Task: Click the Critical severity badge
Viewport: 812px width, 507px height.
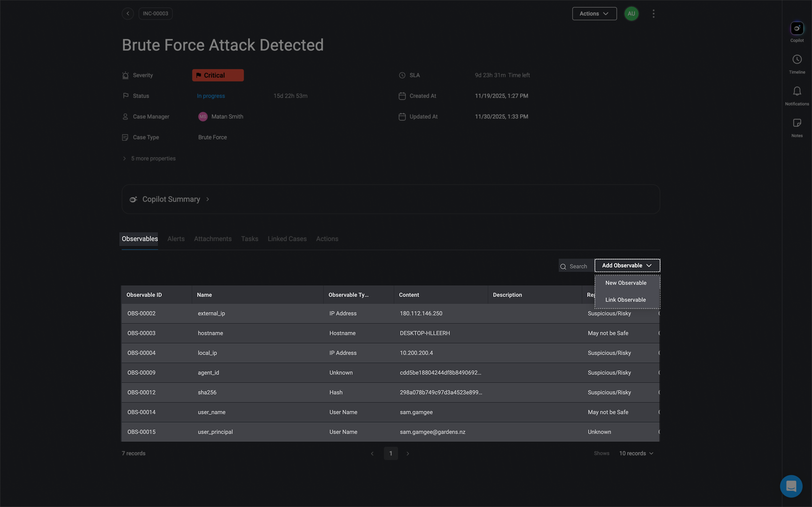Action: [x=218, y=75]
